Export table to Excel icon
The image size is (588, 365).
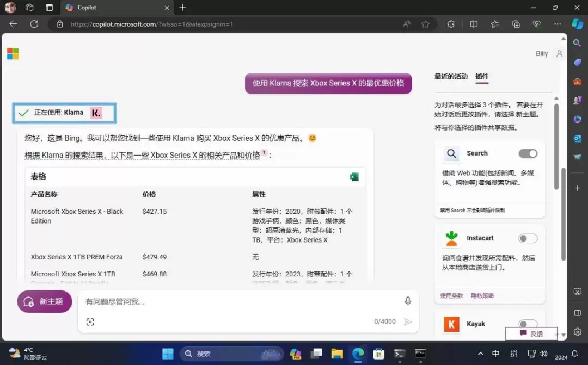coord(354,177)
